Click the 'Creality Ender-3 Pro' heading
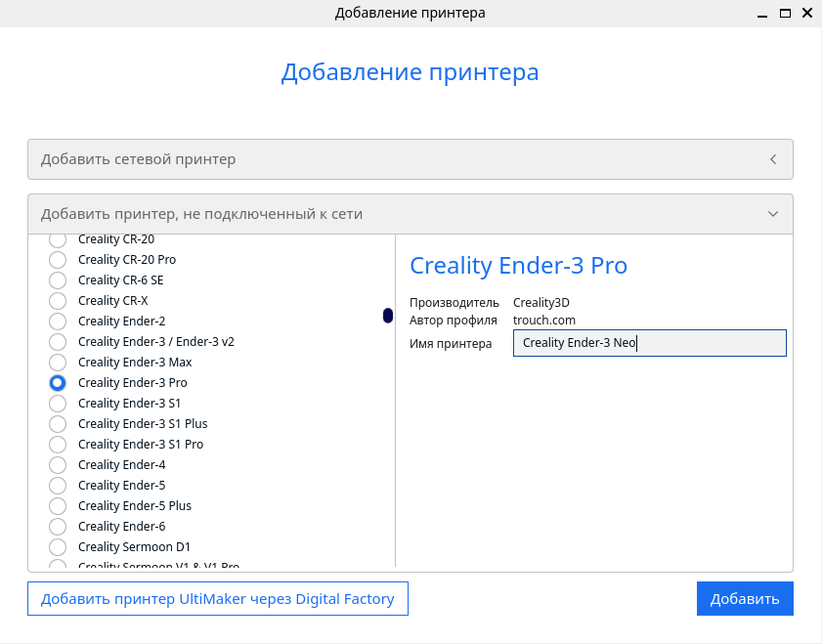 tap(518, 266)
